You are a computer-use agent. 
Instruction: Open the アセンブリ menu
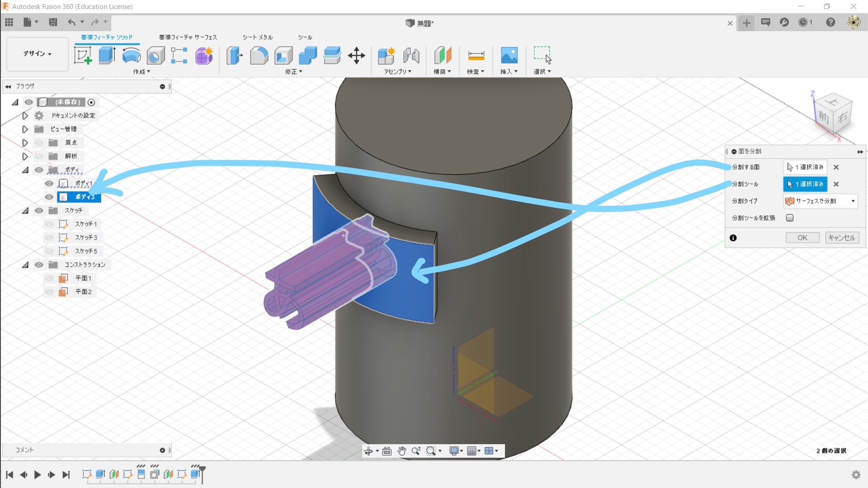pos(397,72)
